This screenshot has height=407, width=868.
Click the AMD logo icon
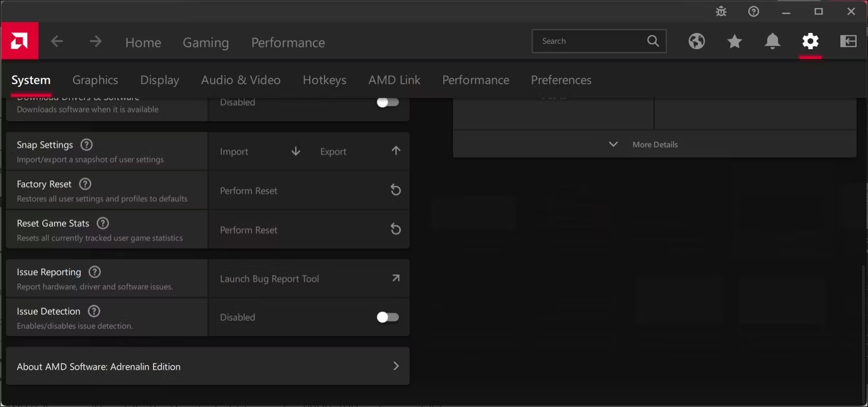19,41
